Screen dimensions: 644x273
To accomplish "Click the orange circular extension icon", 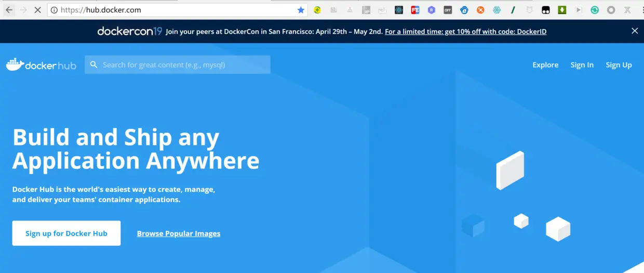I will (x=480, y=10).
